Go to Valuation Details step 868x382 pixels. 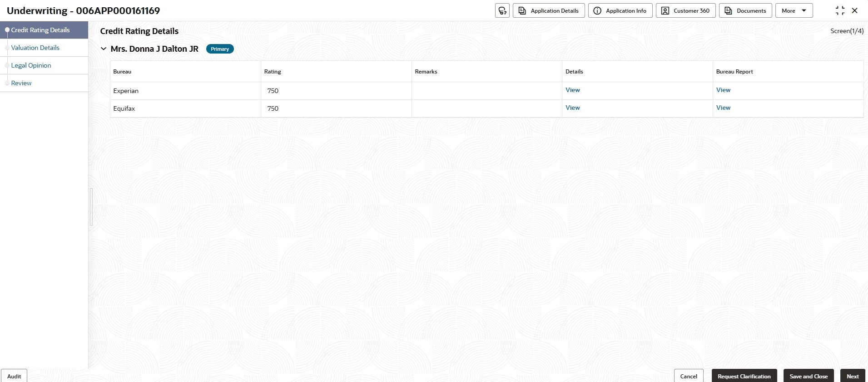[44, 48]
